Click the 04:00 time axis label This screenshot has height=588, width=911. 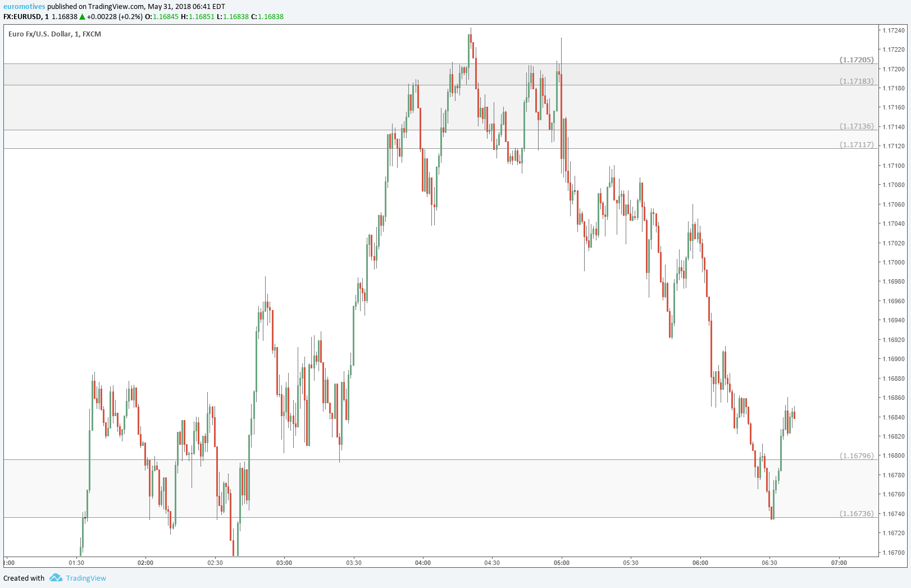[x=423, y=563]
